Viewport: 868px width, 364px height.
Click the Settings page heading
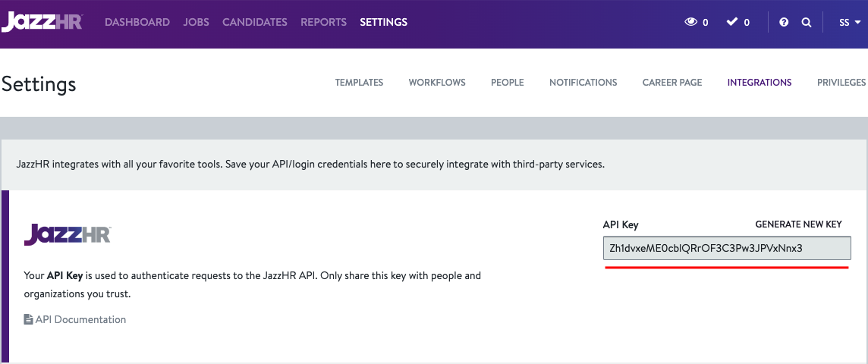click(39, 84)
